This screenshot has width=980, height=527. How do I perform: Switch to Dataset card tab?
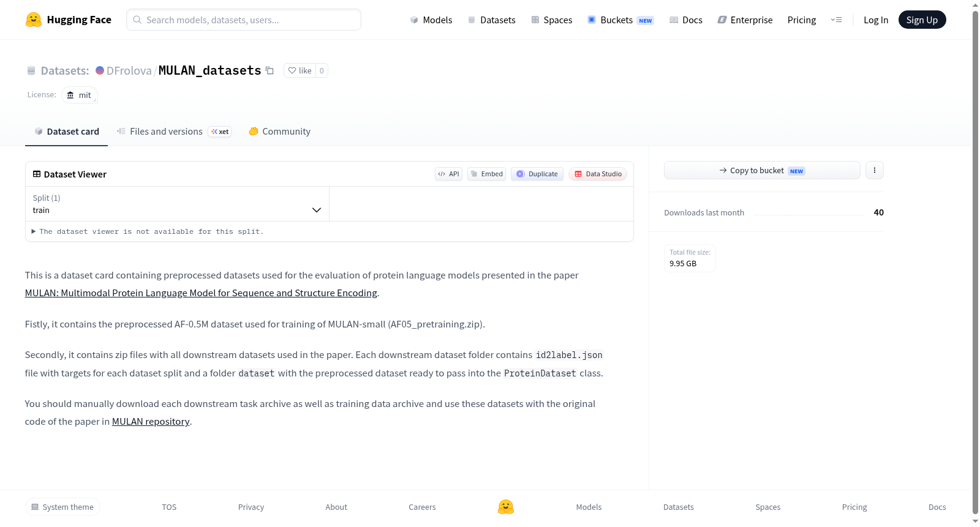coord(66,132)
